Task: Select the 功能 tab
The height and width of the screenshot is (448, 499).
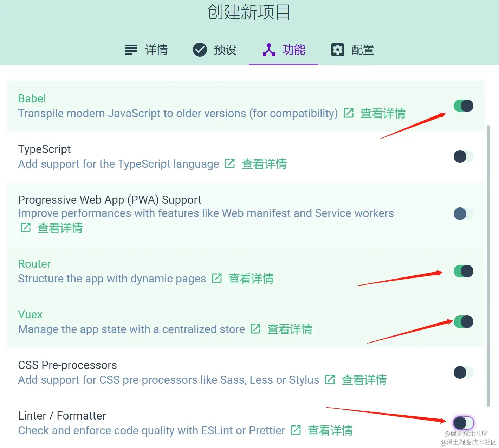Action: 284,50
